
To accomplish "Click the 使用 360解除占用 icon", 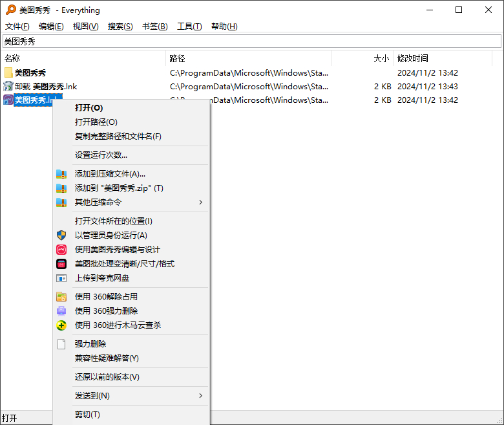I will pyautogui.click(x=61, y=297).
